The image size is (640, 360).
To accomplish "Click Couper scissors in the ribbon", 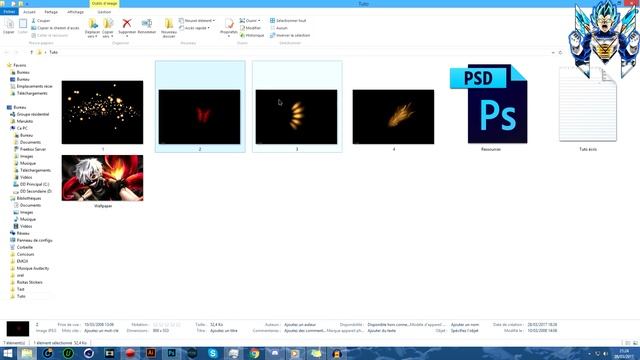I will (x=40, y=20).
